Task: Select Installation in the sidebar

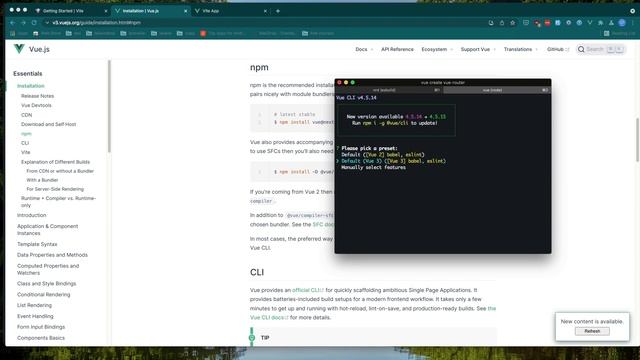Action: click(31, 86)
